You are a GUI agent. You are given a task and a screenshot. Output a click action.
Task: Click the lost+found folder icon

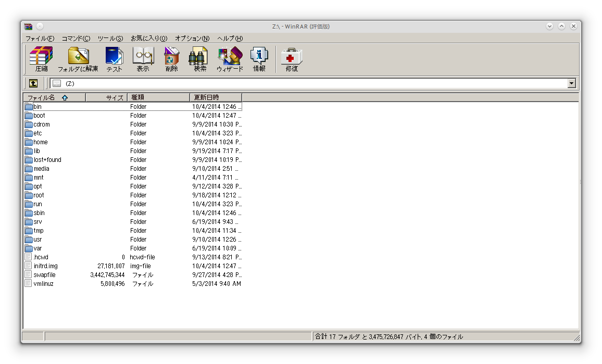click(x=29, y=160)
